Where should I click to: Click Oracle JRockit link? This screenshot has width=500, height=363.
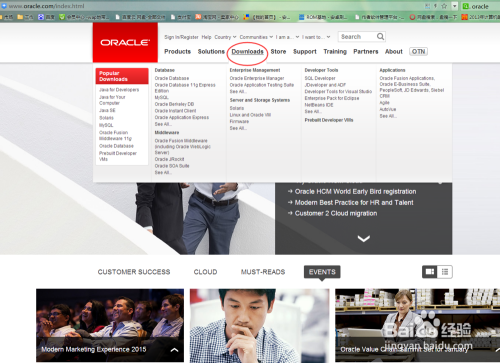click(x=169, y=159)
